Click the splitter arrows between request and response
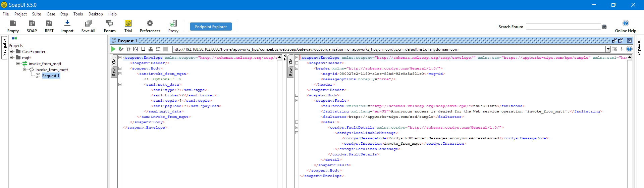 pyautogui.click(x=285, y=57)
